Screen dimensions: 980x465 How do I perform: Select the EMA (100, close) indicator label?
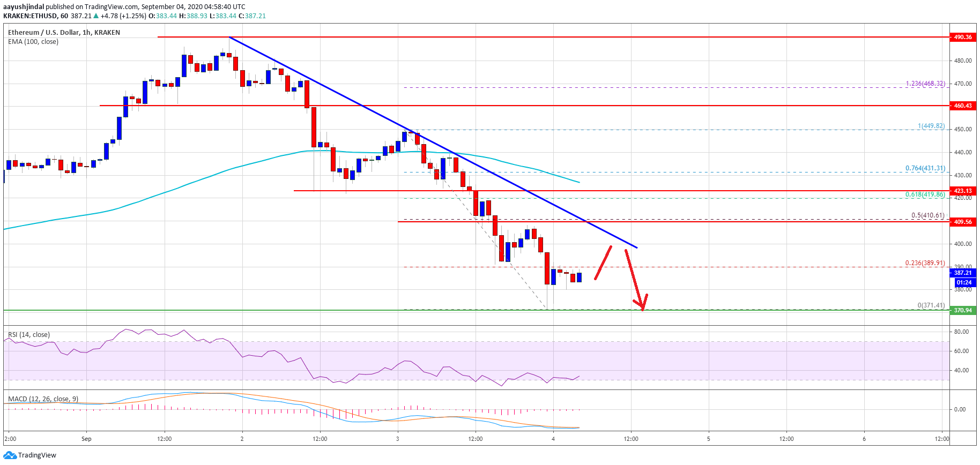pyautogui.click(x=33, y=42)
